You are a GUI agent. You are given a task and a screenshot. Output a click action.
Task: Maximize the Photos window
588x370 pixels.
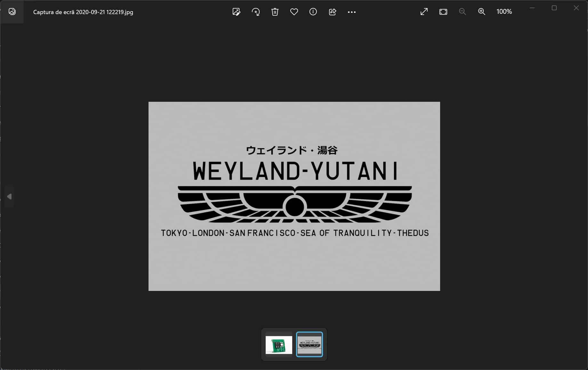554,8
